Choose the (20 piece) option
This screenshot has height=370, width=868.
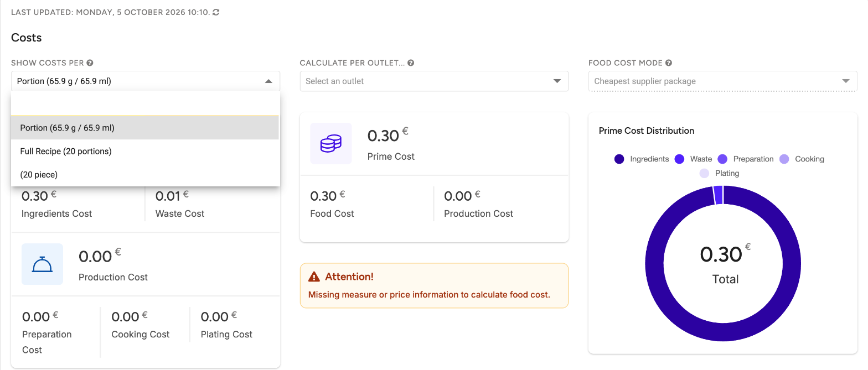click(145, 174)
